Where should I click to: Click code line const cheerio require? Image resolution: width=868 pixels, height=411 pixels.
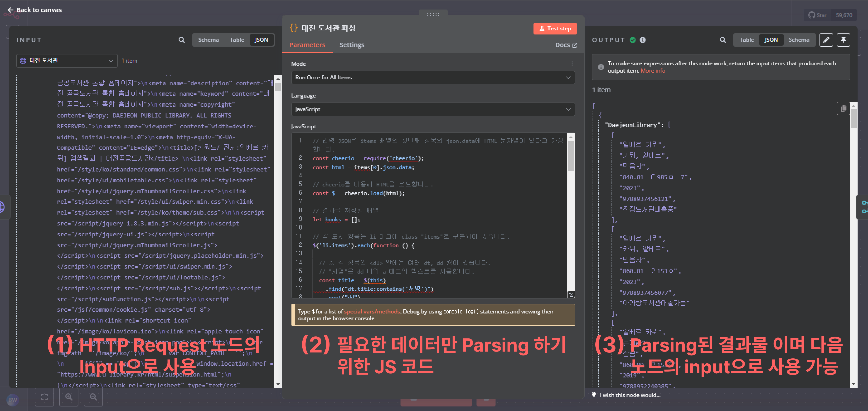368,158
